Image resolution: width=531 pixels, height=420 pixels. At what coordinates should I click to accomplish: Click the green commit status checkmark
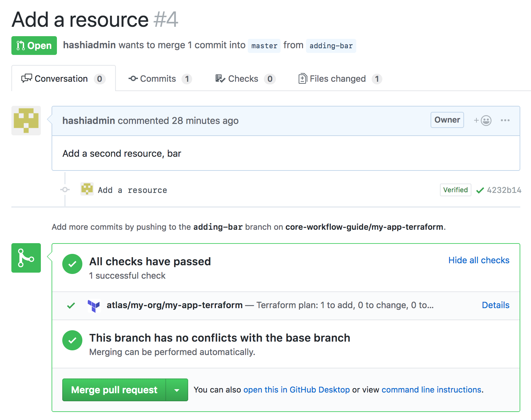pos(480,190)
